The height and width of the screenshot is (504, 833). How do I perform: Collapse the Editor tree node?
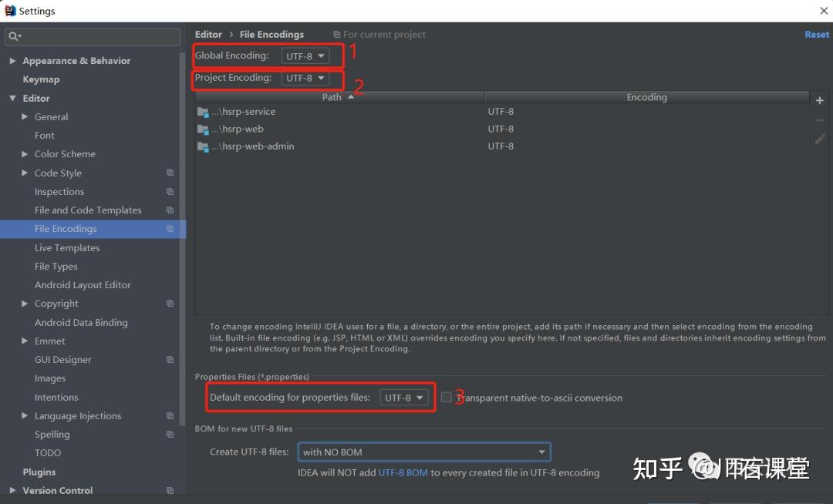coord(13,98)
